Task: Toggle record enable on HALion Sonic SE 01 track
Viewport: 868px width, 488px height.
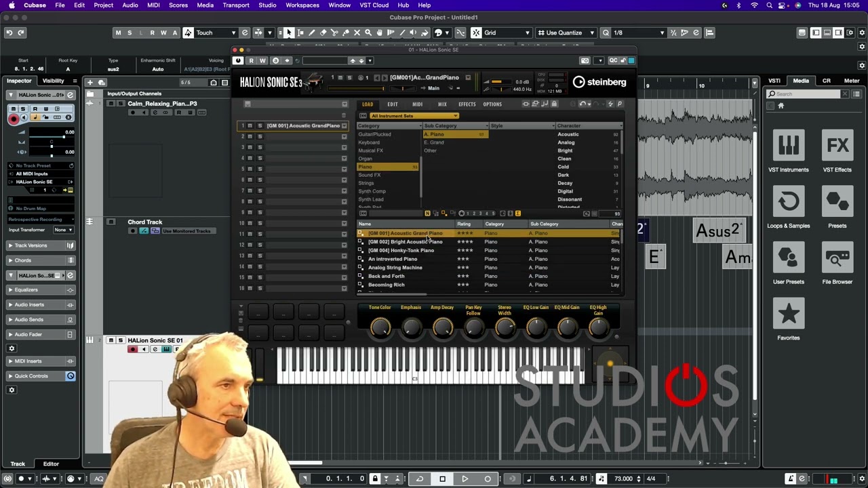Action: click(132, 350)
